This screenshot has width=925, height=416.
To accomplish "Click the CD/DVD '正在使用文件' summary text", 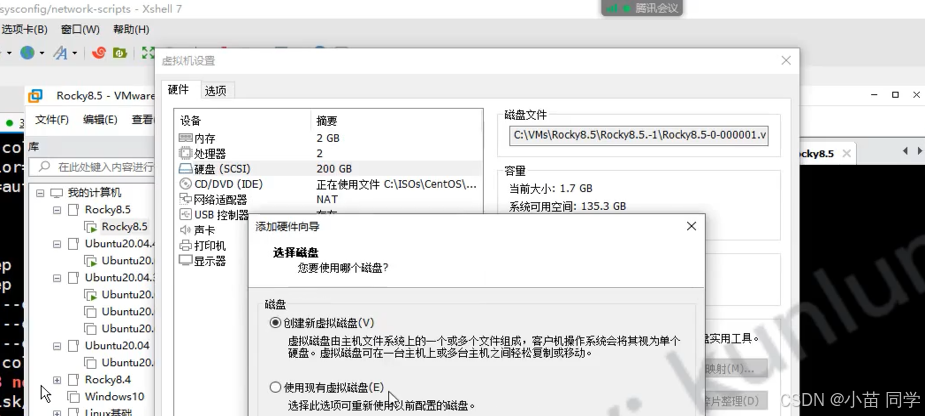I will point(396,184).
